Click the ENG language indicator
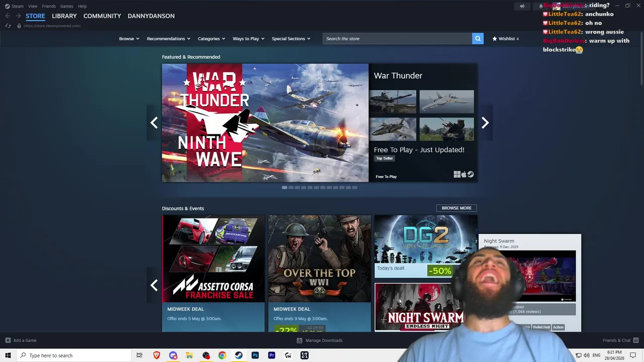Screen dimensions: 644x362 click(596, 355)
